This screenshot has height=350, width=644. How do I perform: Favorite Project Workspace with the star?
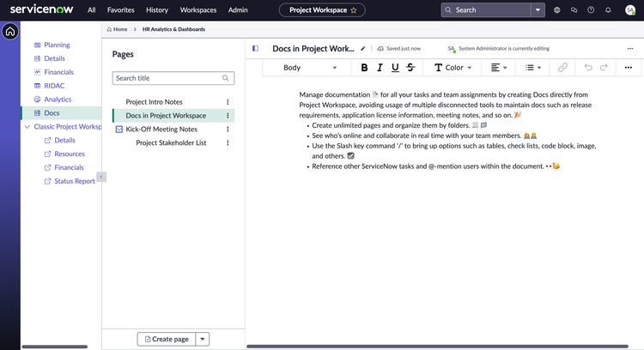[354, 10]
